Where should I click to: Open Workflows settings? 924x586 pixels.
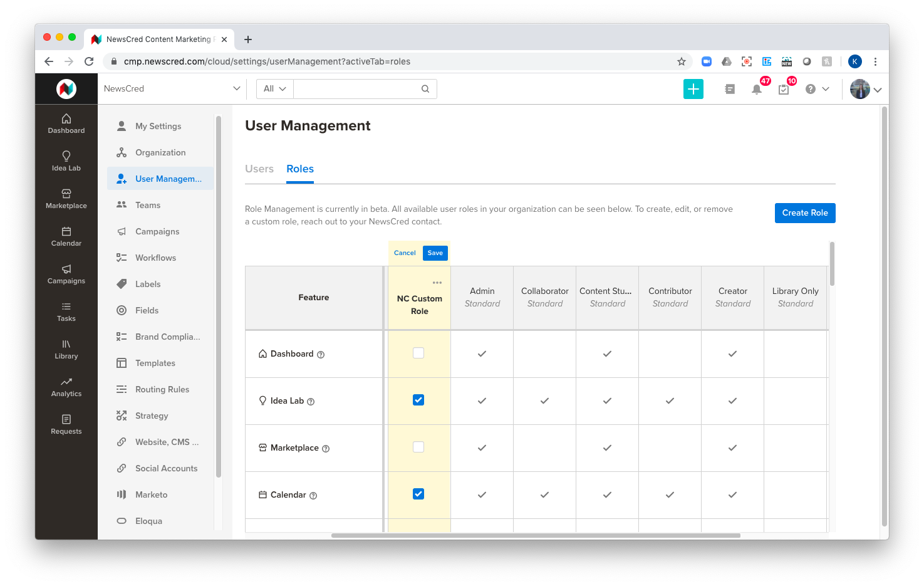[x=160, y=258]
